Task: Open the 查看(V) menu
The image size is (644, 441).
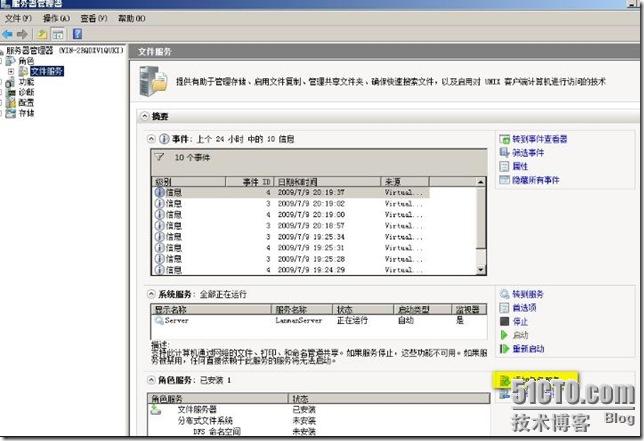Action: point(94,18)
